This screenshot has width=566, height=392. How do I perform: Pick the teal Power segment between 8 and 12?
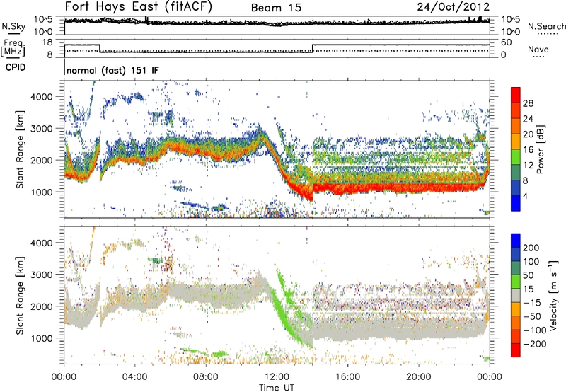coord(516,173)
